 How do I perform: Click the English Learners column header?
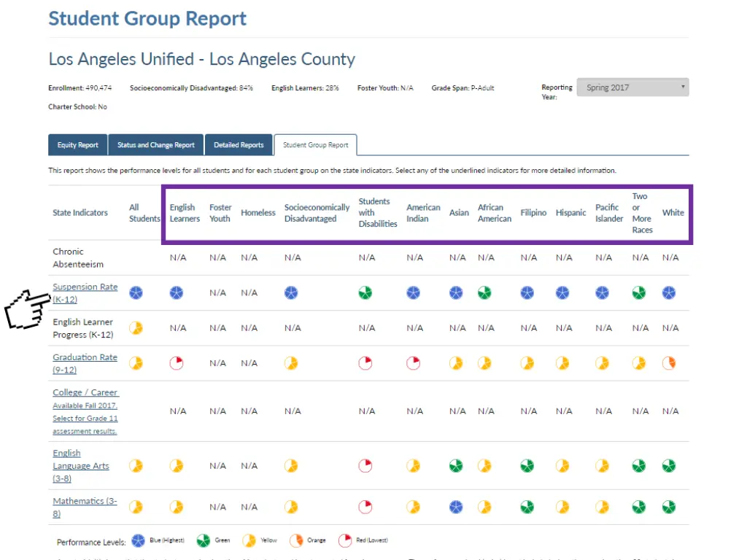click(185, 213)
